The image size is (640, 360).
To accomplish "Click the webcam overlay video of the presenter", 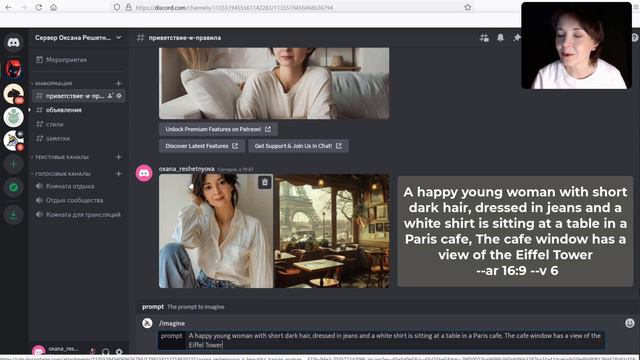I will tap(576, 45).
